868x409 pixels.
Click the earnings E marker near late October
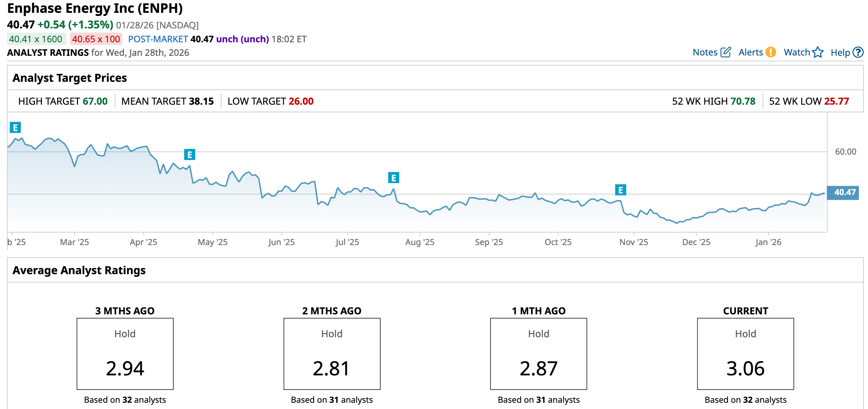click(620, 190)
